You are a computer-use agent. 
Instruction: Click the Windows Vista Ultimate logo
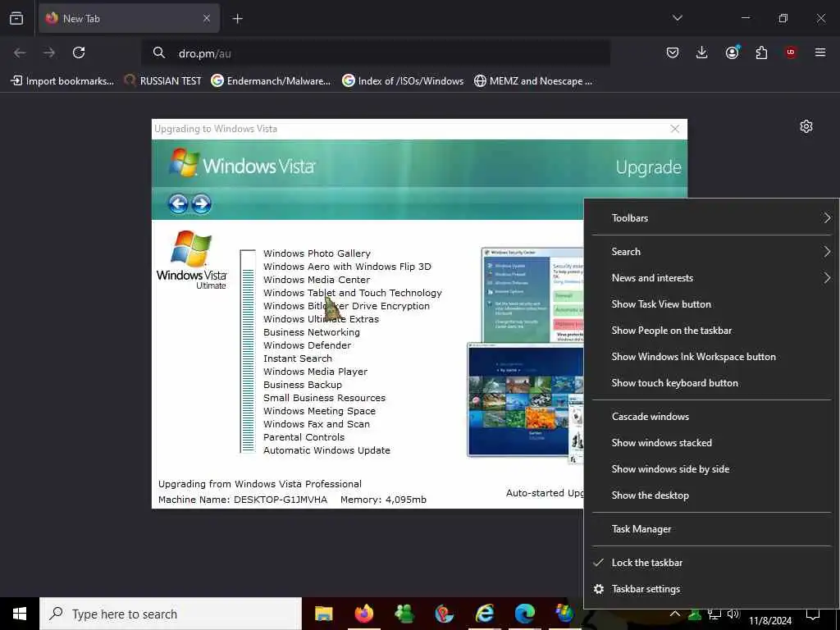tap(192, 260)
